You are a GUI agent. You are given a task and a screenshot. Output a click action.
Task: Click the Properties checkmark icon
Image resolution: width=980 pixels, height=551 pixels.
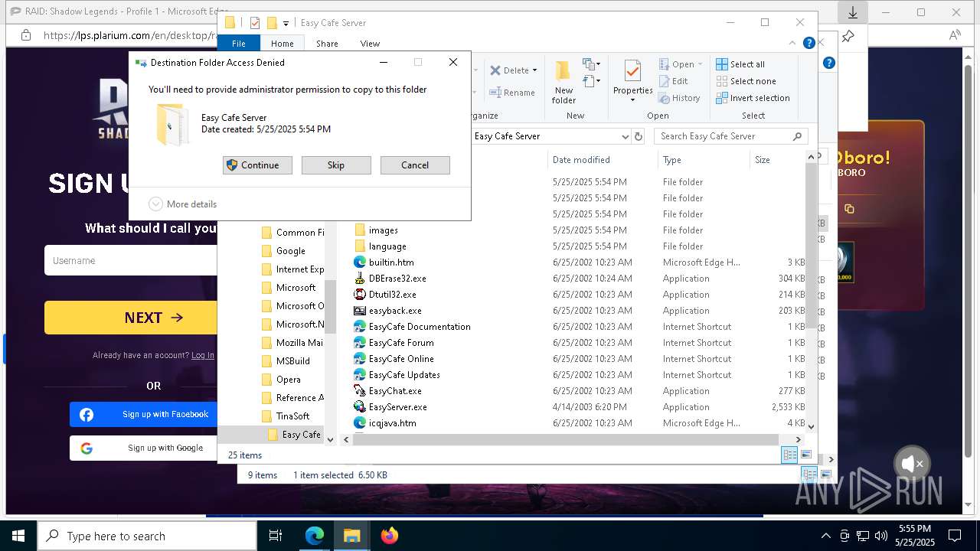click(x=632, y=71)
